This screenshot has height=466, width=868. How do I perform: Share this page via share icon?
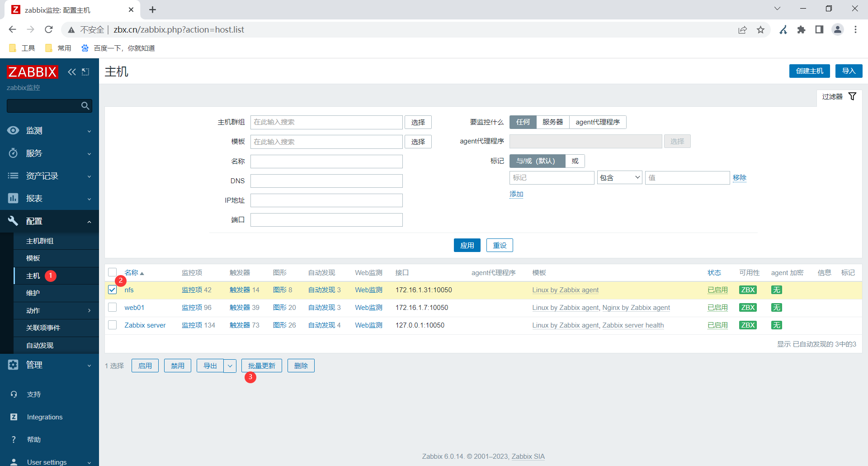coord(742,29)
